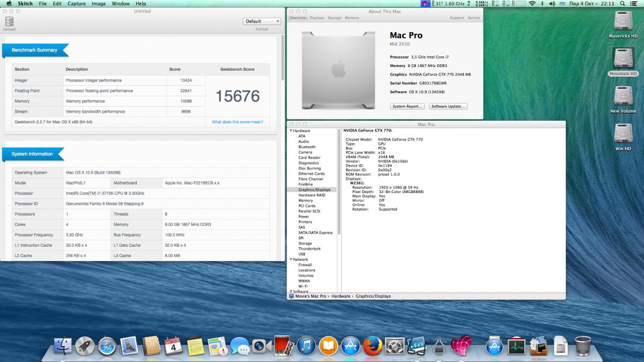Open System Preferences gear in Dock
The height and width of the screenshot is (362, 644).
[394, 346]
